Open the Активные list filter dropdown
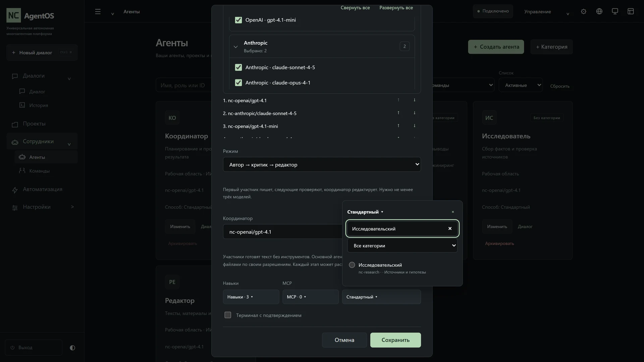The height and width of the screenshot is (362, 644). (x=521, y=85)
